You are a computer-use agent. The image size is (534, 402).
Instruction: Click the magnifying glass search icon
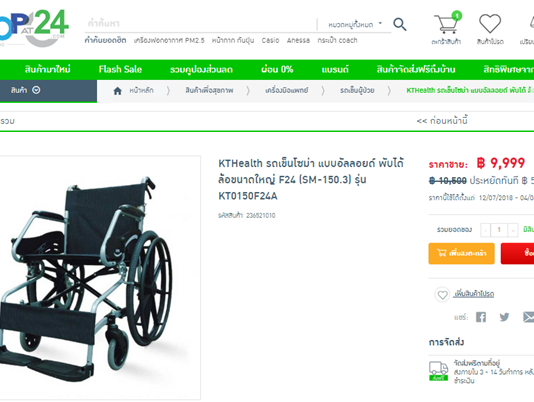400,25
